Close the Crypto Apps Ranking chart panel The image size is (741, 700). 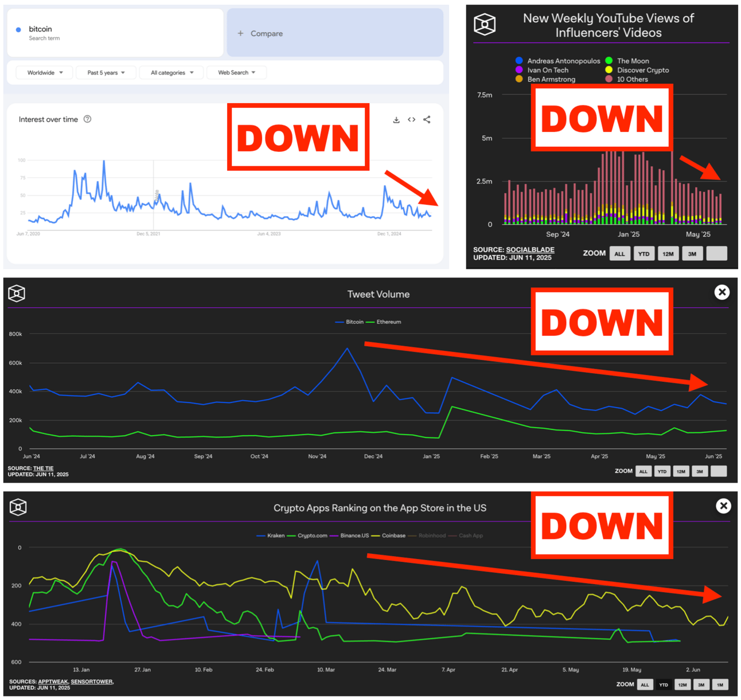coord(723,506)
